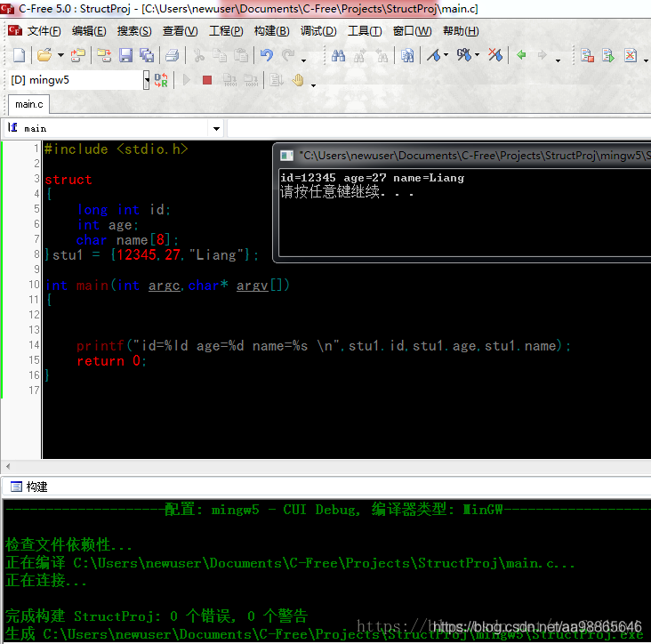Click the Build project binary icon
This screenshot has width=651, height=644.
coord(251,80)
